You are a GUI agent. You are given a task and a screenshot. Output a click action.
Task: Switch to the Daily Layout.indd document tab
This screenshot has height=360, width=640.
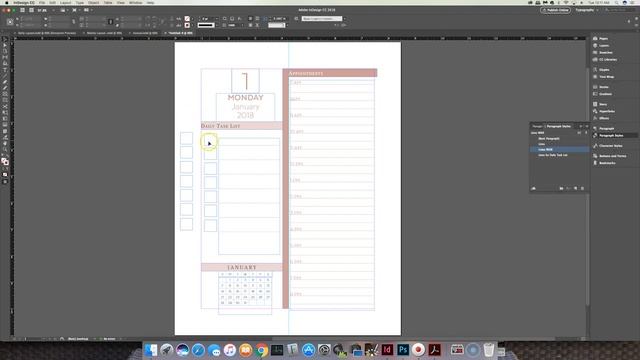point(47,33)
